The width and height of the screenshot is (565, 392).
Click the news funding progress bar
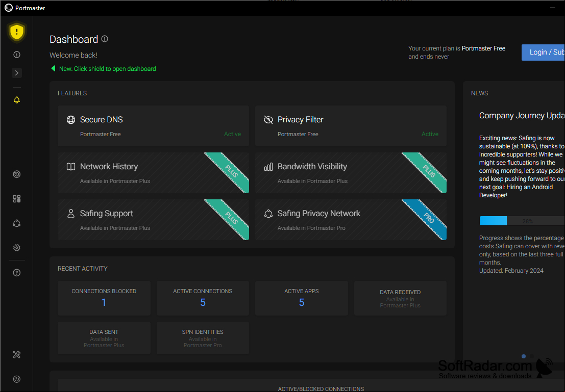pyautogui.click(x=522, y=221)
